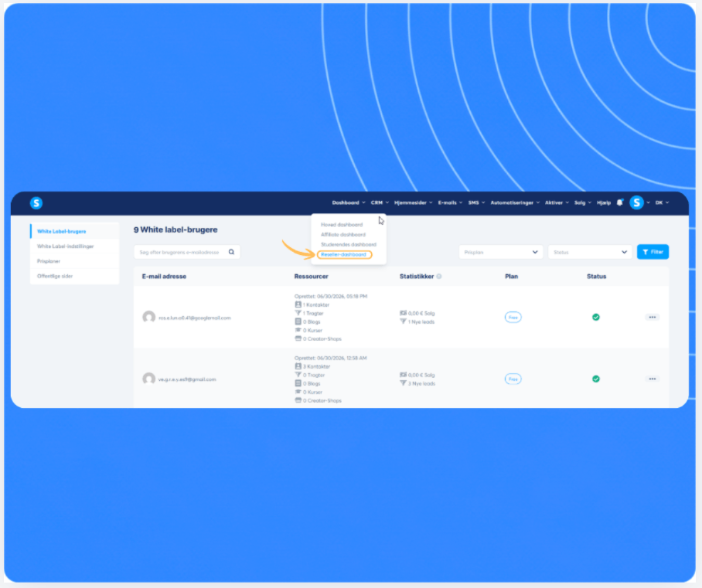Select Hoved dashboard from menu
Image resolution: width=702 pixels, height=588 pixels.
pyautogui.click(x=342, y=225)
